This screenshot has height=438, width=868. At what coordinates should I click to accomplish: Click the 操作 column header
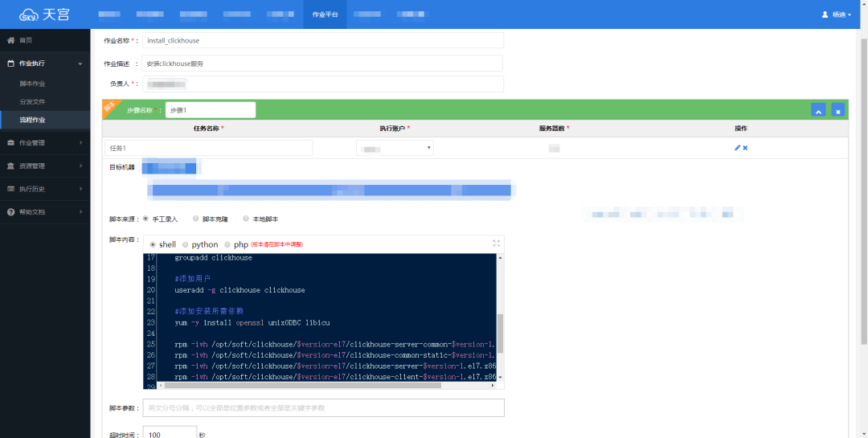[x=741, y=128]
